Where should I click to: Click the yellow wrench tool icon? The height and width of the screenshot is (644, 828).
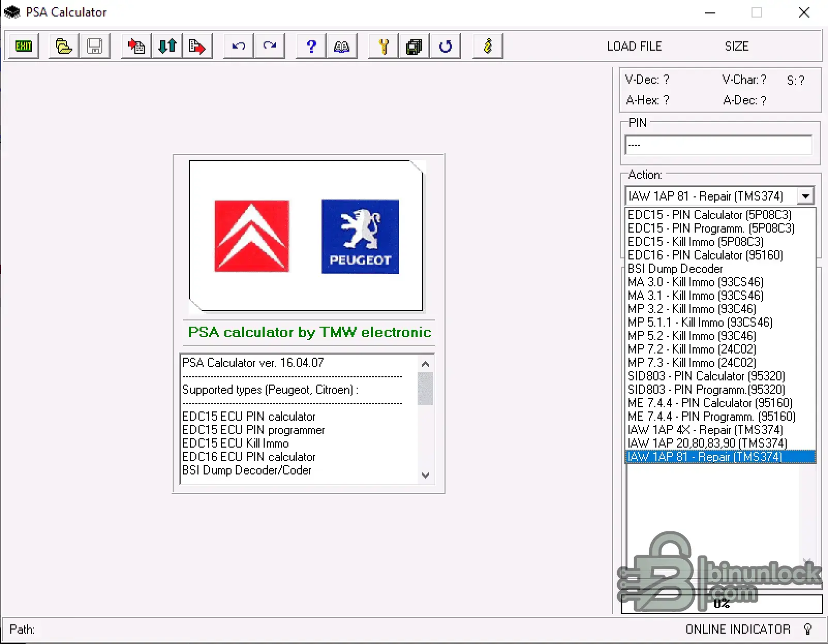tap(383, 46)
